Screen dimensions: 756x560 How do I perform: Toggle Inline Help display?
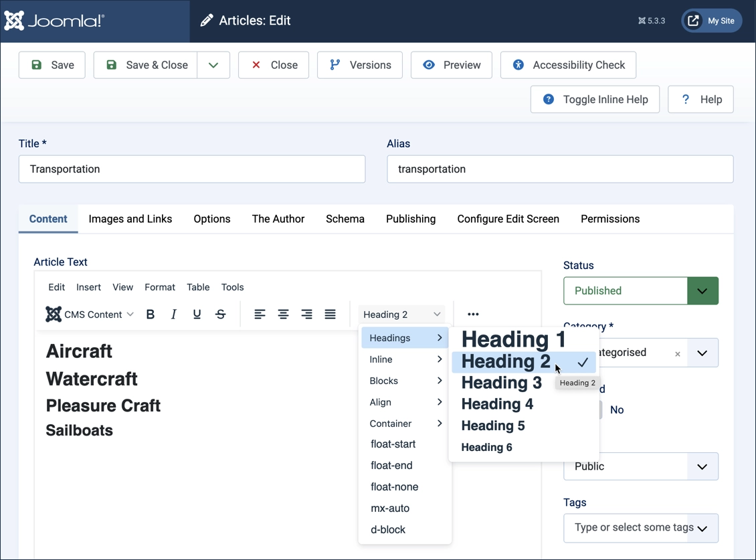click(595, 99)
